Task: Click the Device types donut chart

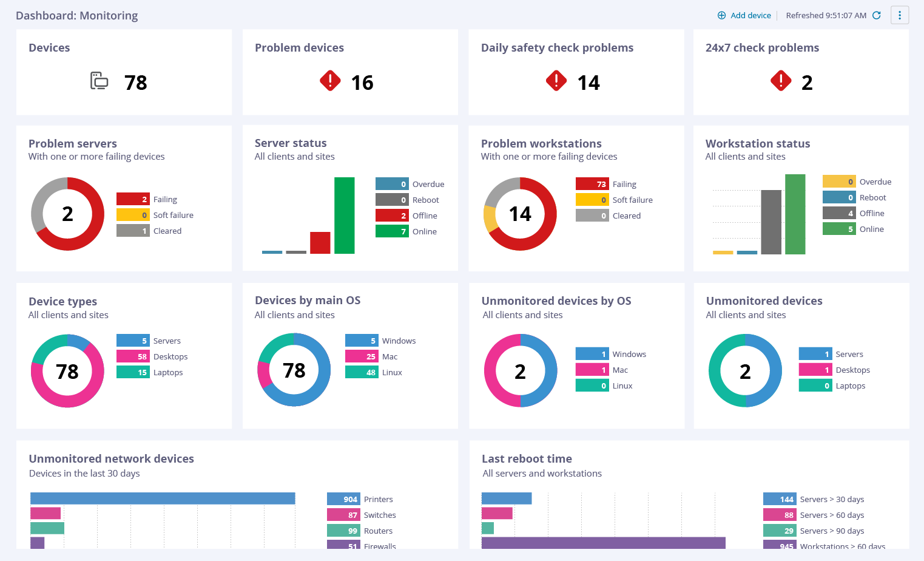Action: pos(67,371)
